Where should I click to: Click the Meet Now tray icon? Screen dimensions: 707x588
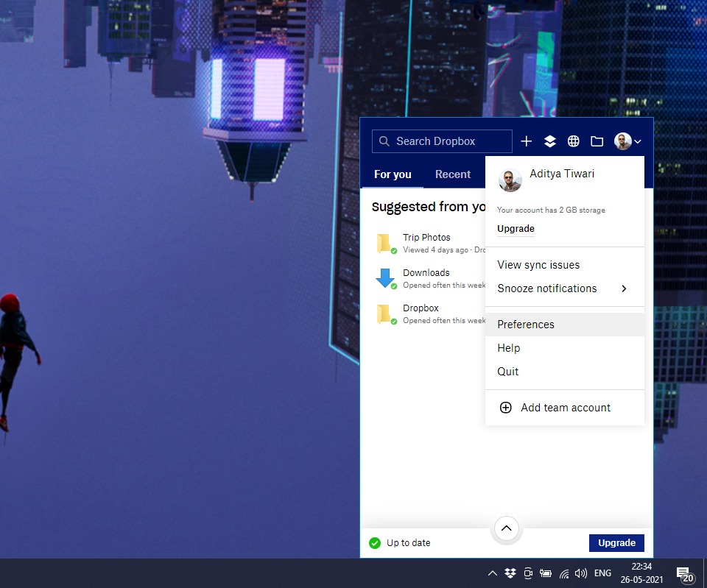528,573
